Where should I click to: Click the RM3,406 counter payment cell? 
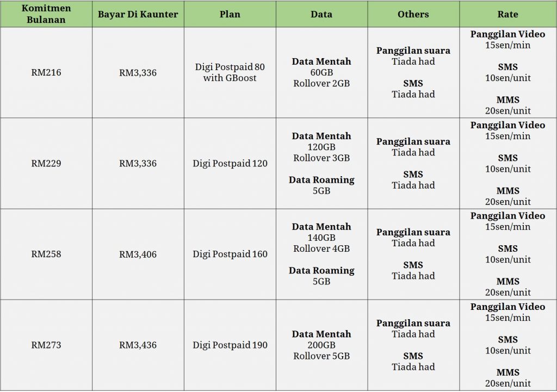tap(138, 254)
